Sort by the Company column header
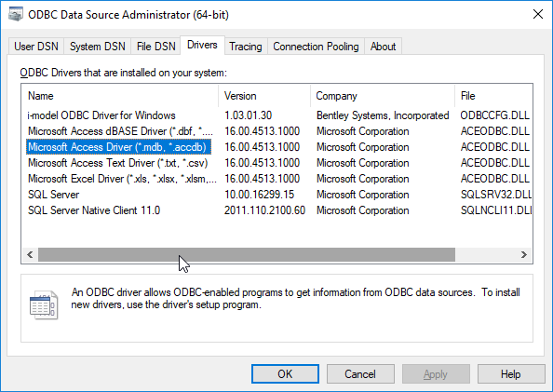This screenshot has width=553, height=392. pos(383,96)
